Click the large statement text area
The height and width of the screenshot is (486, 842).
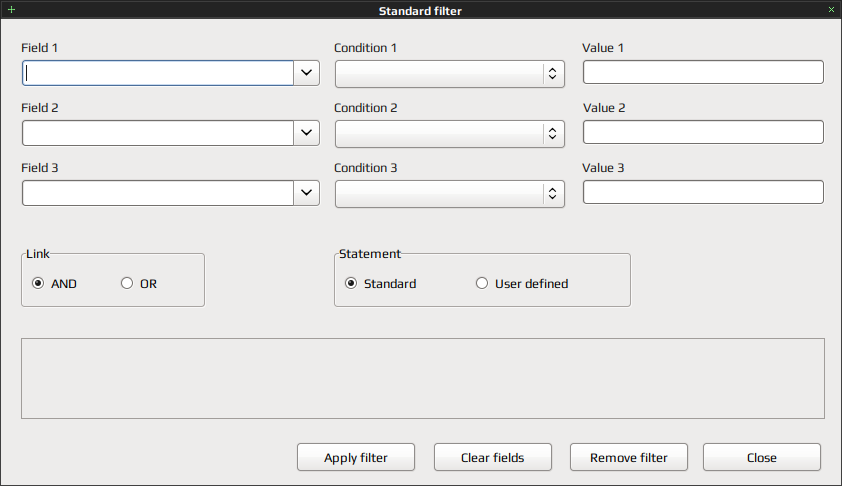click(x=423, y=378)
